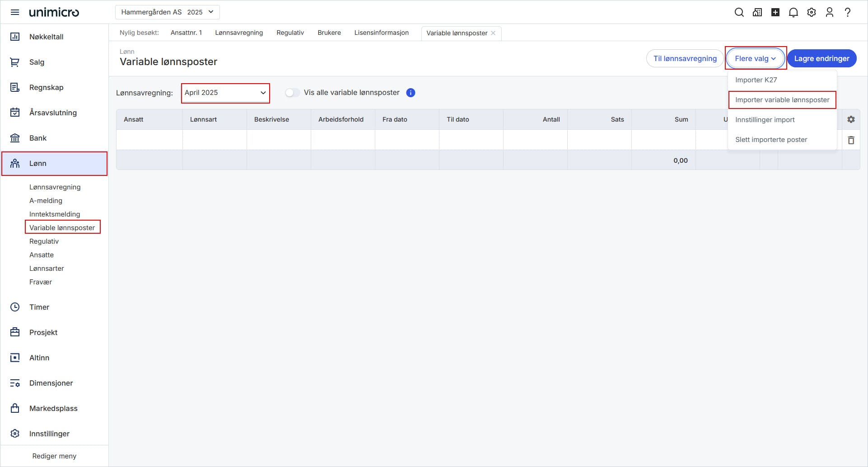This screenshot has height=467, width=868.
Task: Open the April 2025 payroll dropdown
Action: pos(225,93)
